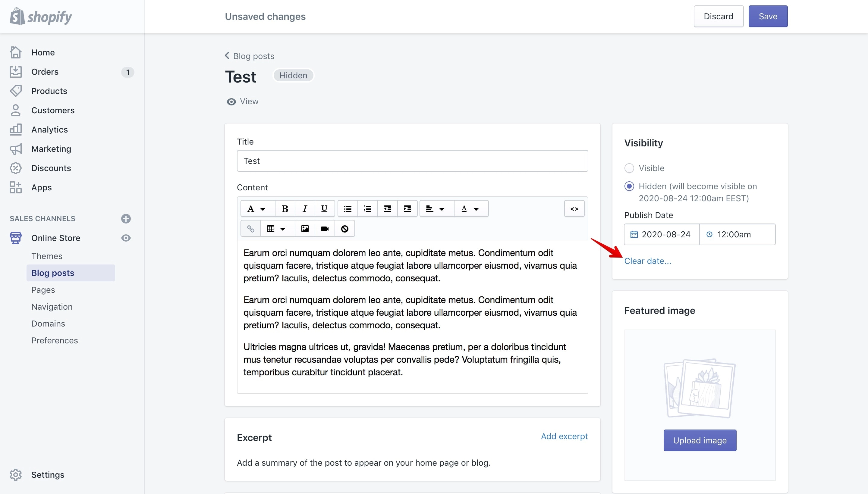Open the text color dropdown
This screenshot has width=868, height=494.
(471, 209)
